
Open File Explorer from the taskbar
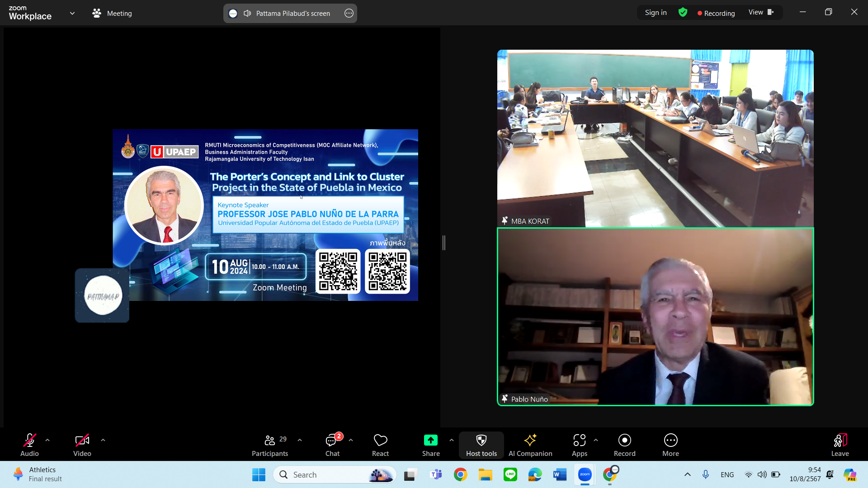(x=486, y=474)
